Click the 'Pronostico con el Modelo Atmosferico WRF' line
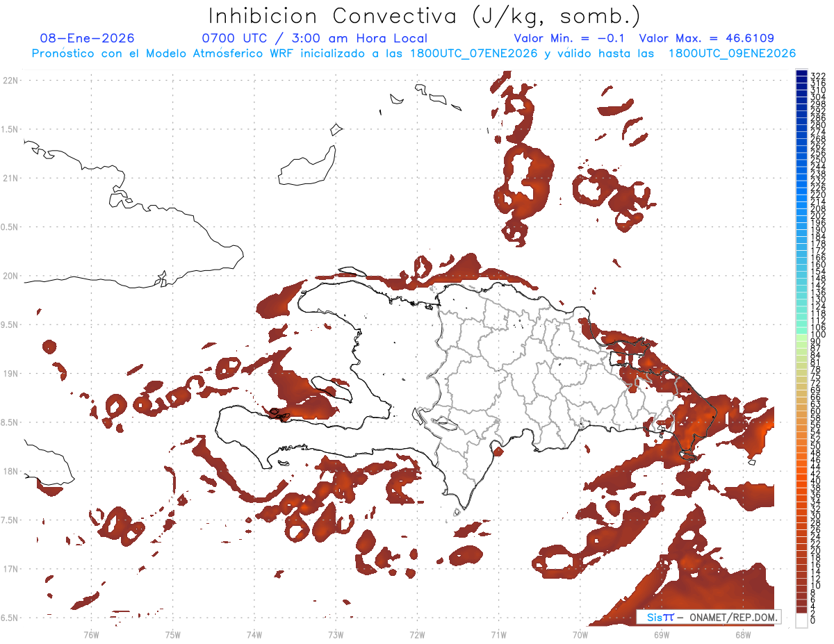 pos(414,53)
